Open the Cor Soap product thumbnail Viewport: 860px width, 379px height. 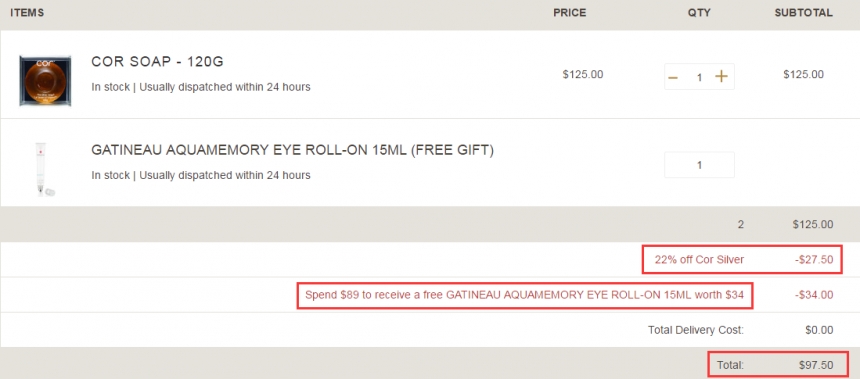click(x=45, y=80)
